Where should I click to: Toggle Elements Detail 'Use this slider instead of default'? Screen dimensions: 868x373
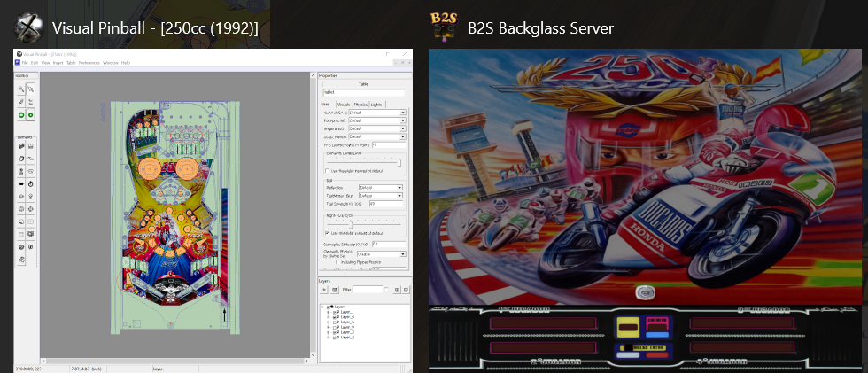328,171
